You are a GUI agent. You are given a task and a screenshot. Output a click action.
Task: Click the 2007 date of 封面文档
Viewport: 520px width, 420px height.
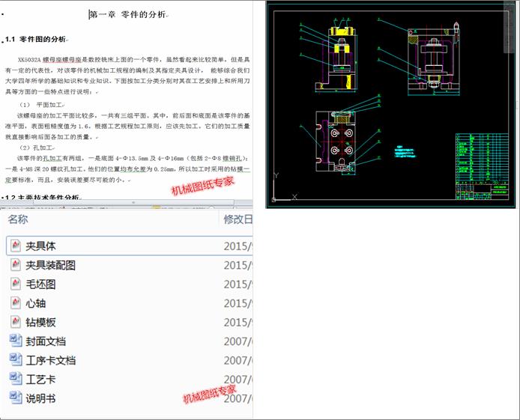(238, 341)
